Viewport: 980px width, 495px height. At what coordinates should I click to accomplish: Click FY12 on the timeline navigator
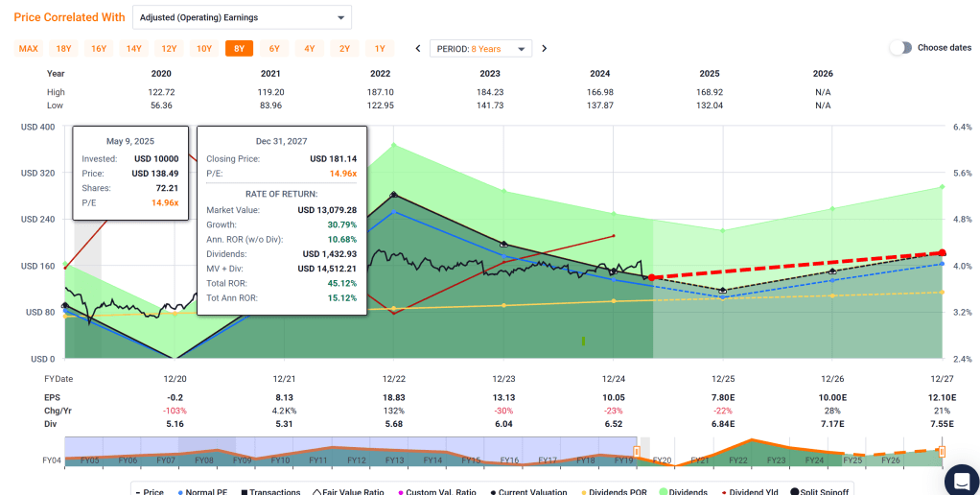pos(358,460)
